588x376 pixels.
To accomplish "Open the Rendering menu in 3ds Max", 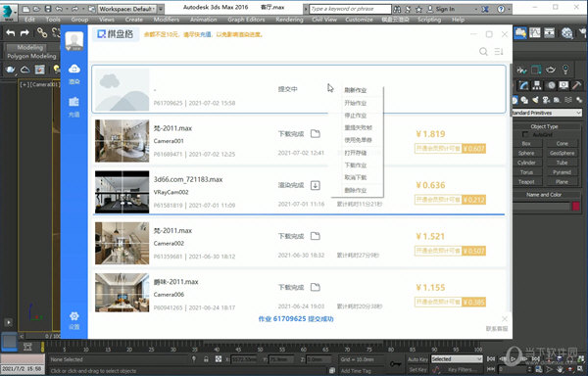I will coord(289,20).
